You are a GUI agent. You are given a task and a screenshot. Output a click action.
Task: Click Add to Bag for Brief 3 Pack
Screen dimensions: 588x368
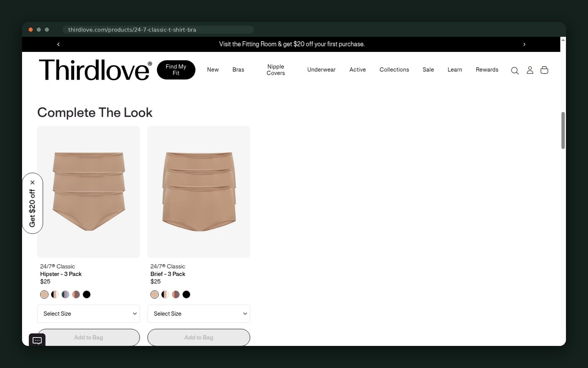coord(199,337)
